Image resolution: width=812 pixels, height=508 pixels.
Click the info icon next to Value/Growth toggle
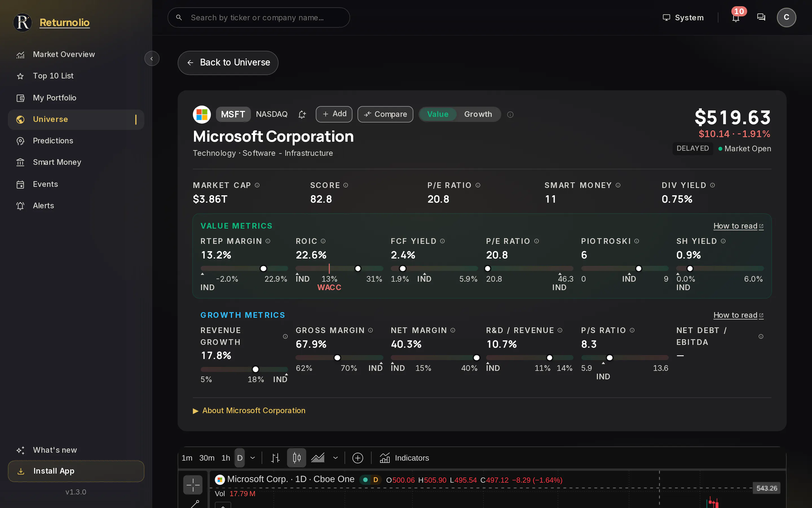point(510,115)
